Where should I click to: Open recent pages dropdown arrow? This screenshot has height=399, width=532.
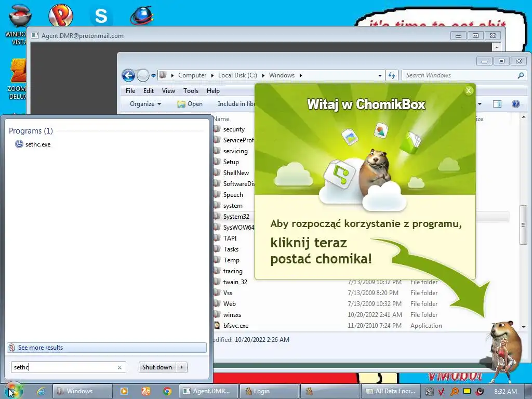pyautogui.click(x=153, y=76)
